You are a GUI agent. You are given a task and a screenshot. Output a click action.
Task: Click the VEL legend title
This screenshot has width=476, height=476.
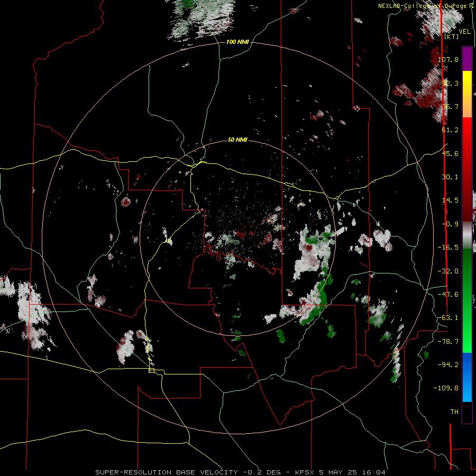(x=464, y=32)
